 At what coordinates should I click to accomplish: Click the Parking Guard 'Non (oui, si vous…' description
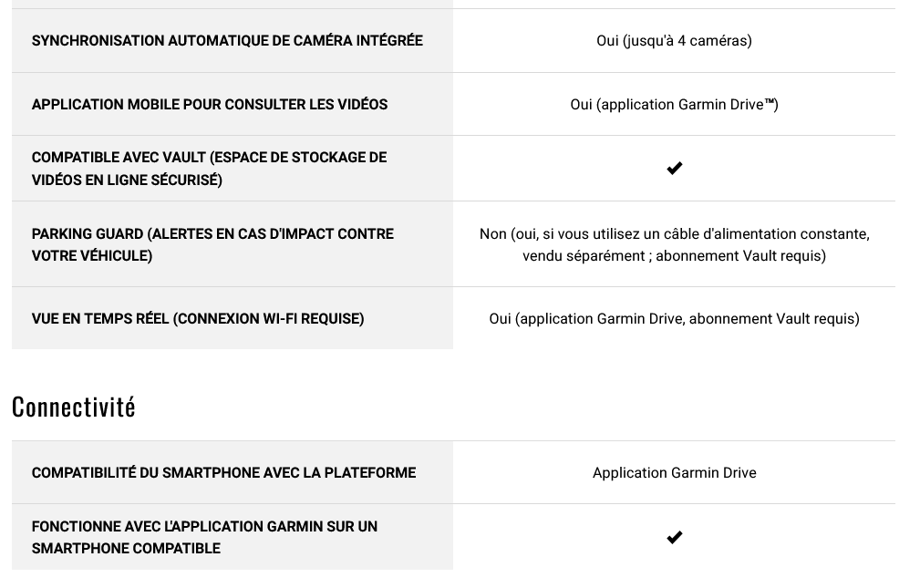pos(674,244)
